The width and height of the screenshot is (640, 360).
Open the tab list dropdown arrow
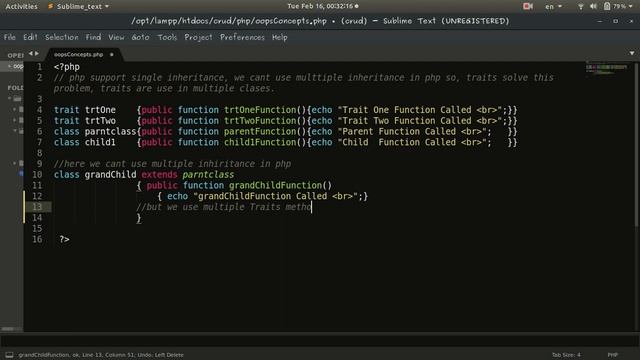[x=632, y=53]
